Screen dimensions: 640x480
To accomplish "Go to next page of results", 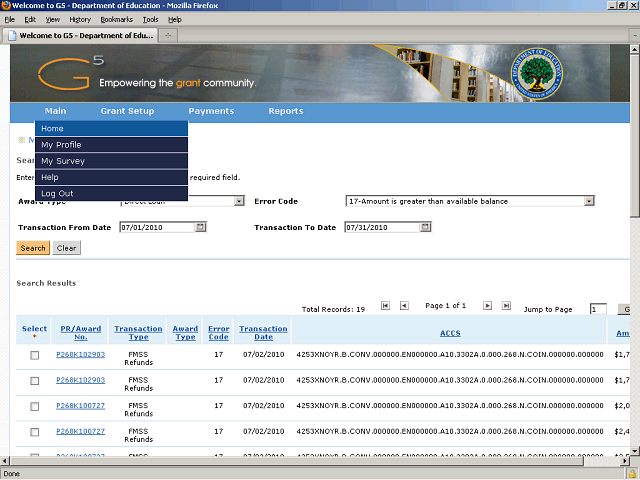I will [488, 306].
